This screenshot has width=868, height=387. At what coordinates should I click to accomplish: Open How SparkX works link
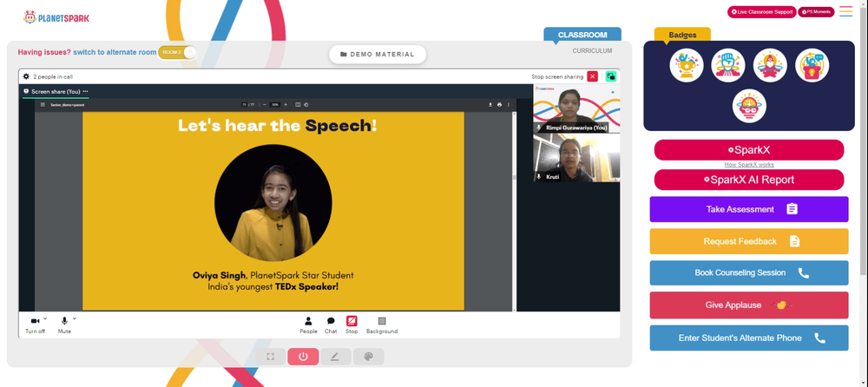(x=749, y=165)
